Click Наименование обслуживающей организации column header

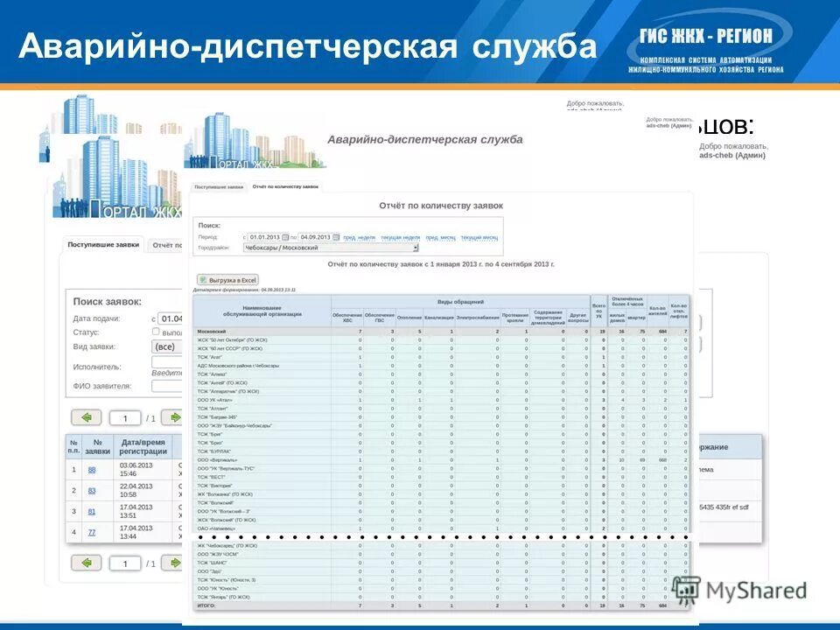click(x=262, y=311)
